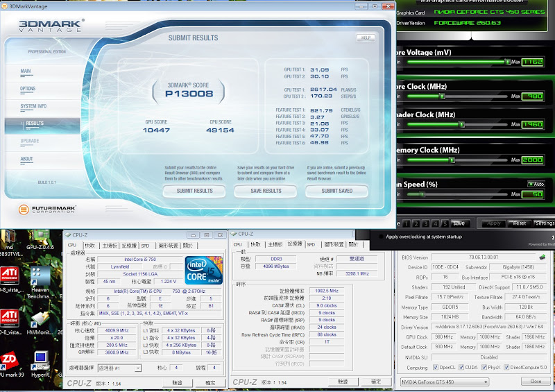Viewport: 555px width, 392px height.
Task: Click the Memory Clock value field 2000
Action: (532, 160)
